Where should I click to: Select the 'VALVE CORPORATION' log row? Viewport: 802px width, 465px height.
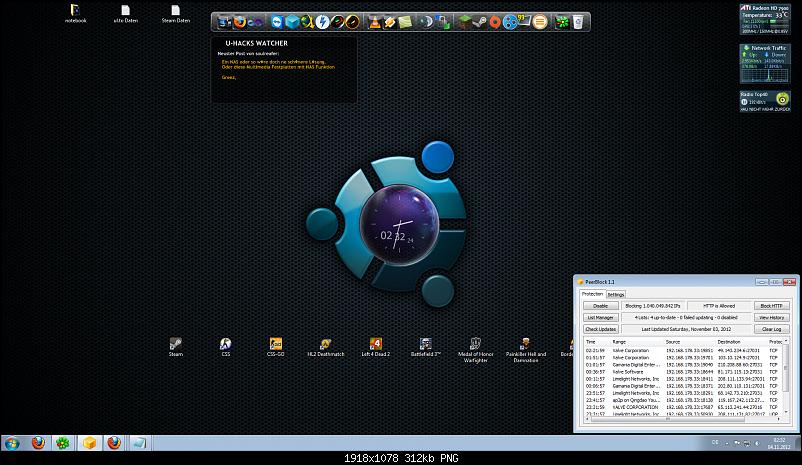click(x=683, y=407)
